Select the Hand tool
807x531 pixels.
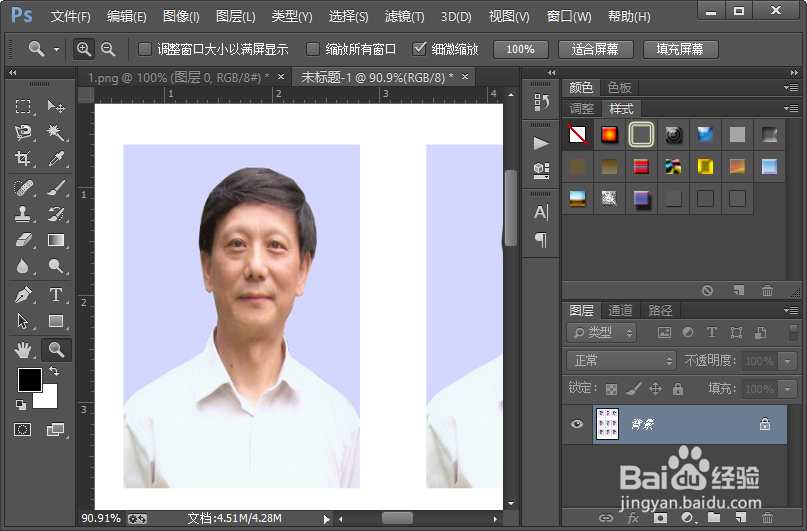tap(23, 350)
